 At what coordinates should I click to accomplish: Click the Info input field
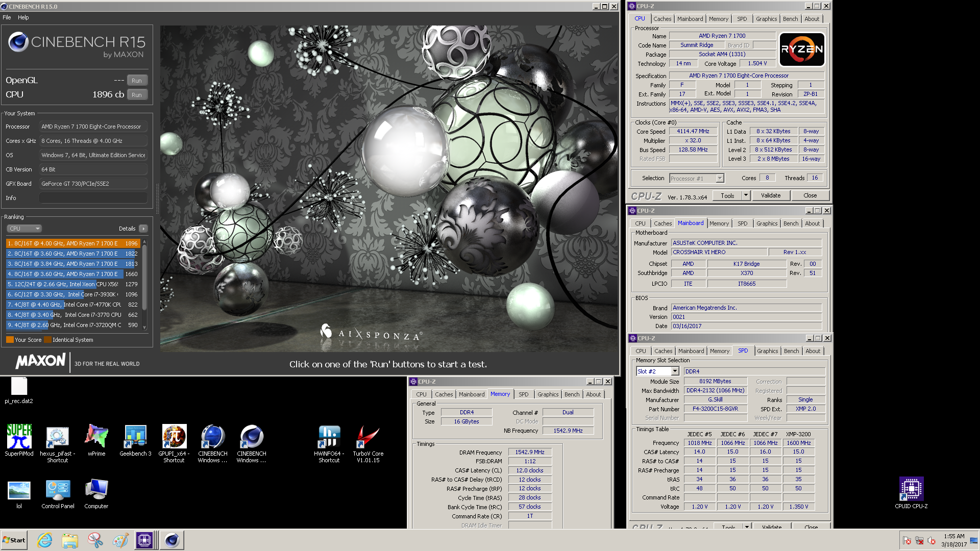click(93, 198)
